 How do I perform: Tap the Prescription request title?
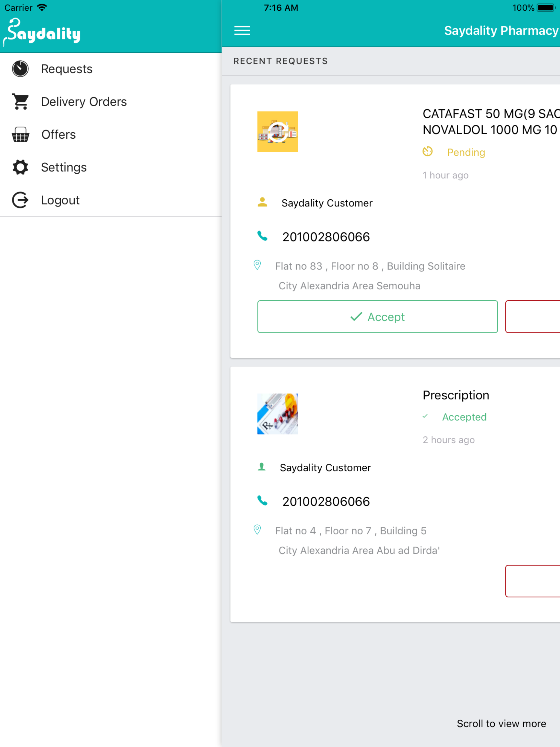(456, 395)
